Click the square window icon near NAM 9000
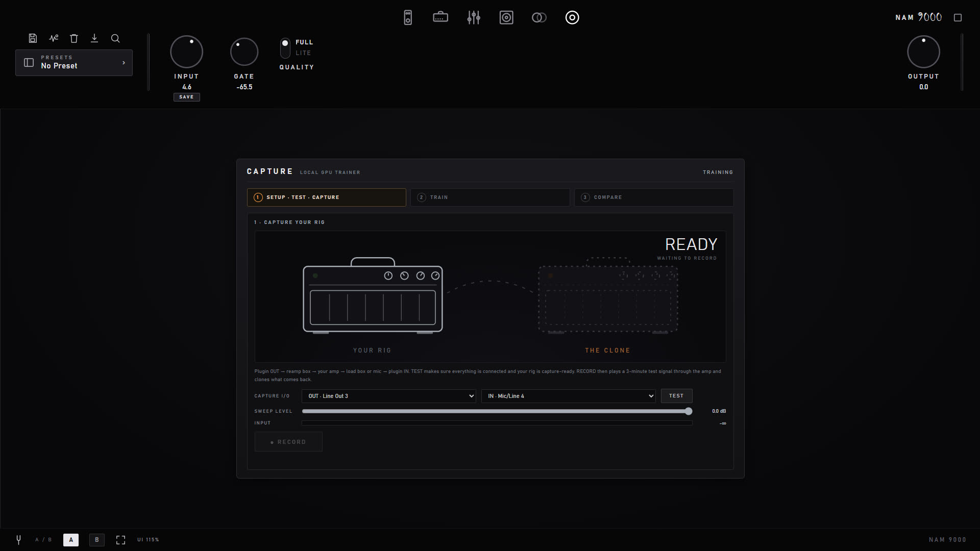Image resolution: width=980 pixels, height=551 pixels. (x=958, y=17)
